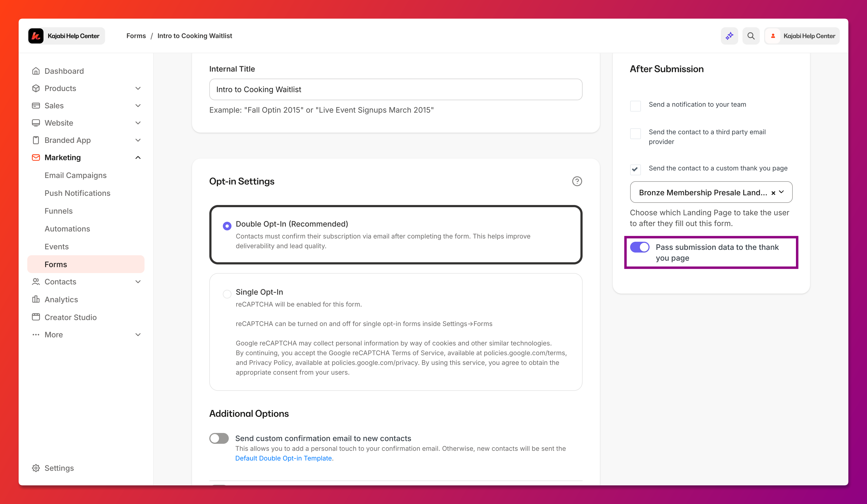Click the Branded App phone icon
The width and height of the screenshot is (867, 504).
(x=36, y=140)
